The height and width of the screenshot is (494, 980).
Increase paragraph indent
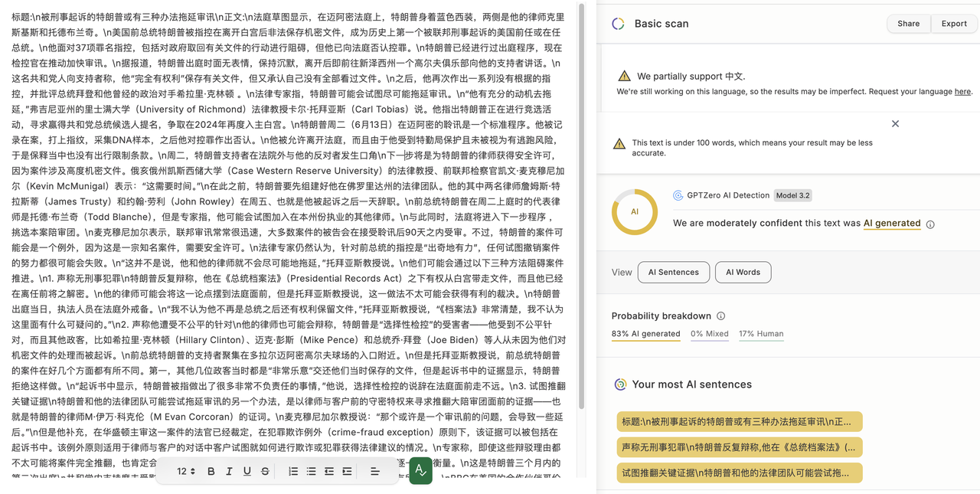point(347,471)
